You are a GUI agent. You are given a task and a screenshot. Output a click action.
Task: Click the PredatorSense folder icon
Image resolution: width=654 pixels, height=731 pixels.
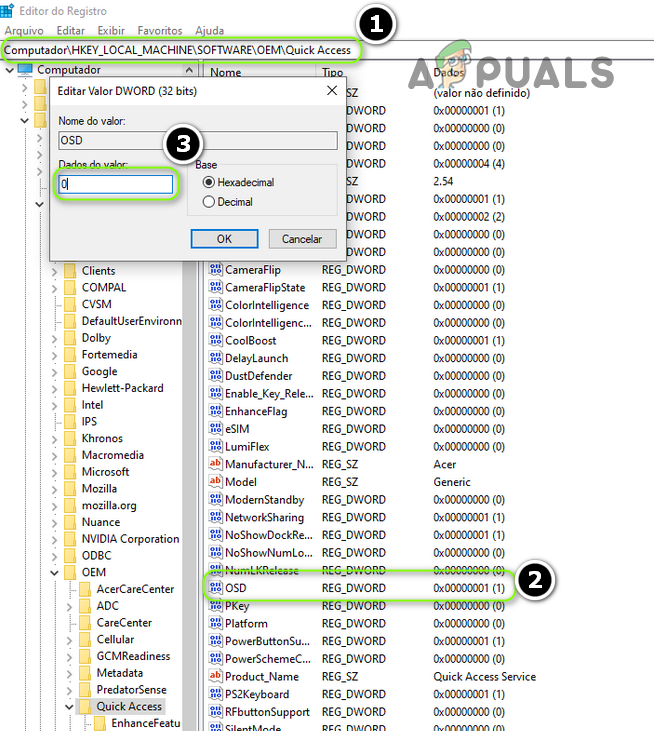[85, 690]
